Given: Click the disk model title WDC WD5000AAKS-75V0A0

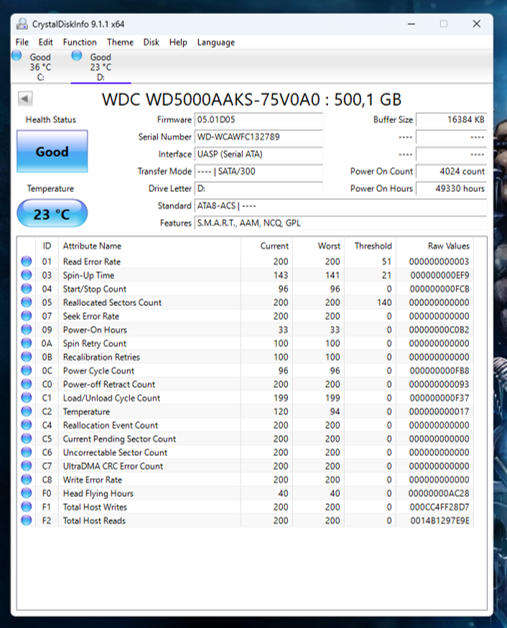Looking at the screenshot, I should [211, 99].
